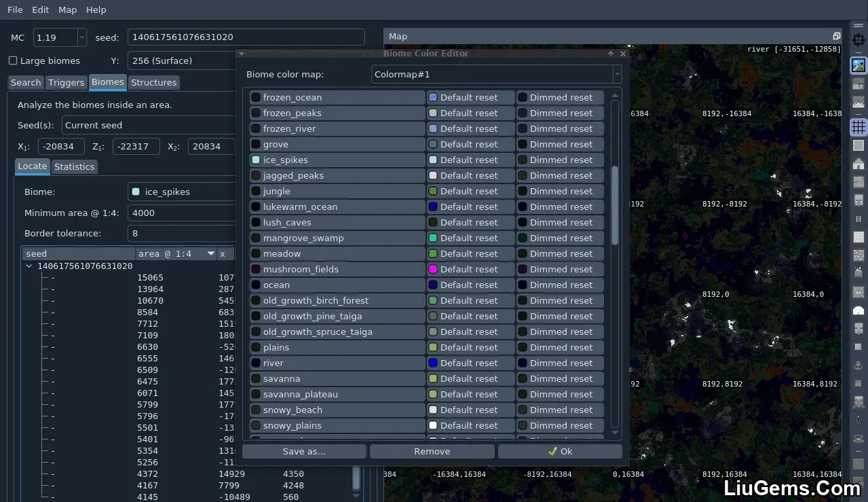Click the seed column header

[x=78, y=253]
